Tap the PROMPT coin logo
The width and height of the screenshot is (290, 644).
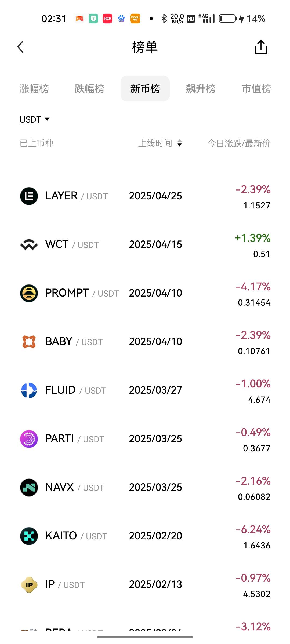coord(29,293)
